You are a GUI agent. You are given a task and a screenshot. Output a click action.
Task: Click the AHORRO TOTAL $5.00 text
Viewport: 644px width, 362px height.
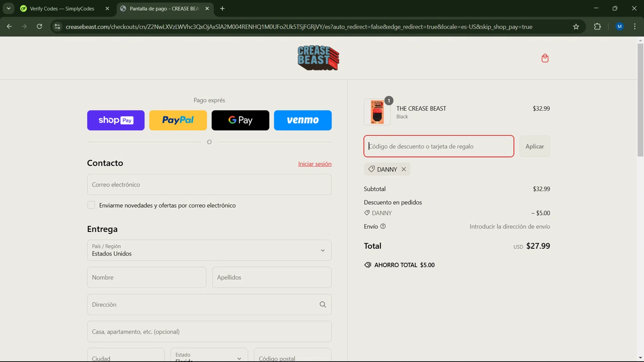pos(404,265)
